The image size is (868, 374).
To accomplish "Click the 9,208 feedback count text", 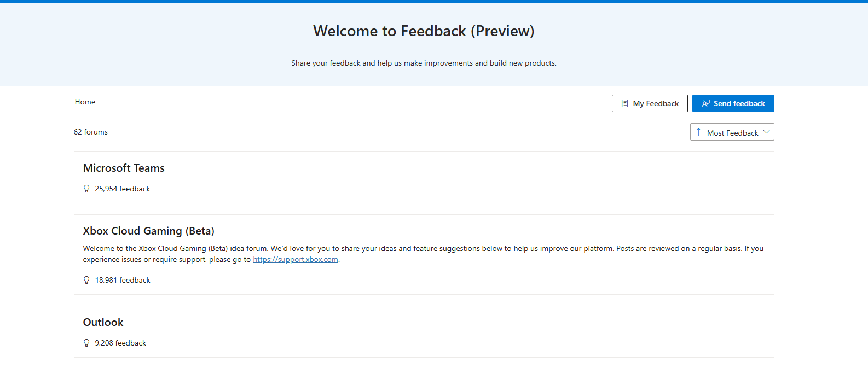I will tap(120, 343).
